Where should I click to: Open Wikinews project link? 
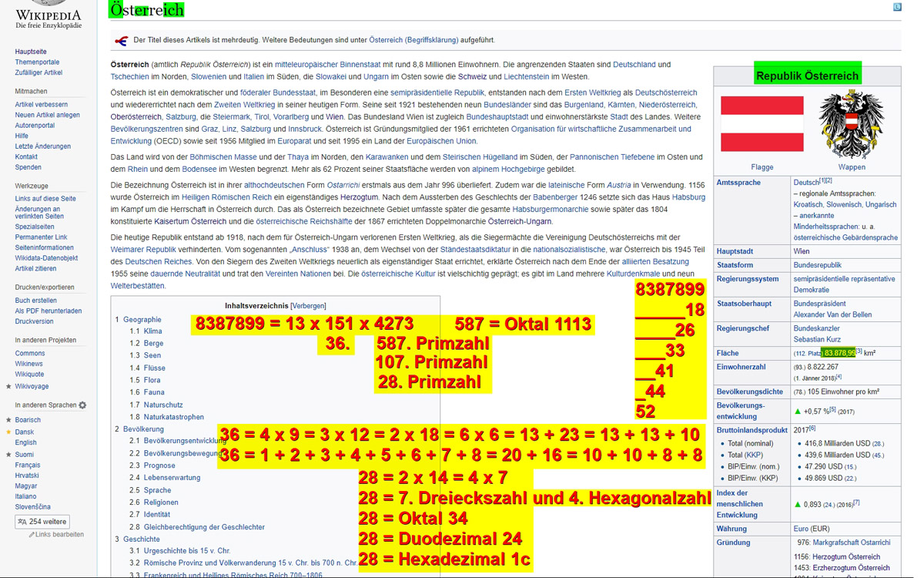click(29, 364)
